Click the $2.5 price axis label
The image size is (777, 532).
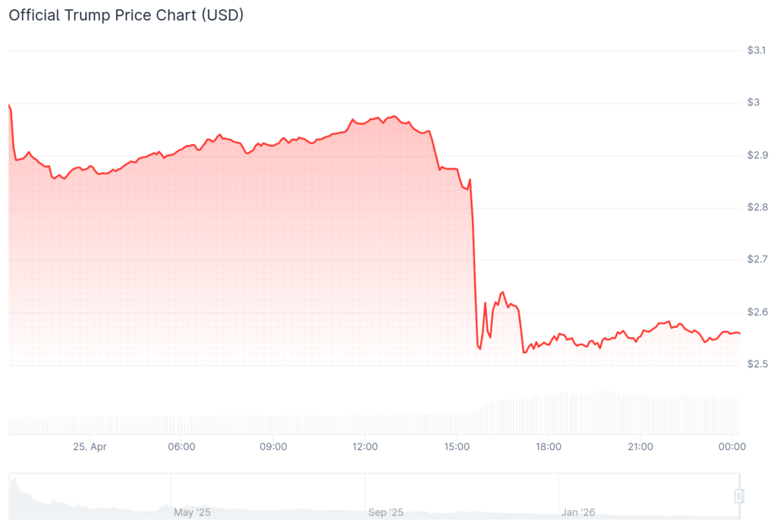(x=757, y=365)
